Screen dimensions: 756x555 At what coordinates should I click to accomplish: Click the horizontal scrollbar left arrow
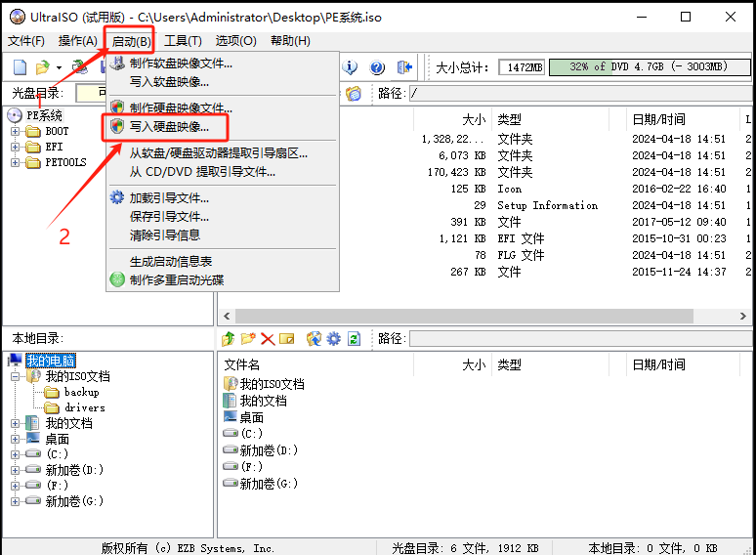click(227, 317)
